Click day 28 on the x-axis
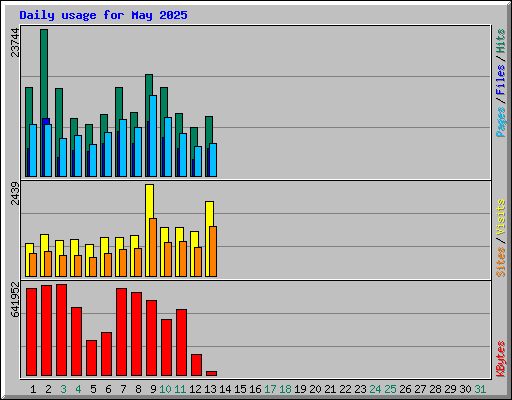This screenshot has width=512, height=400. pos(435,389)
